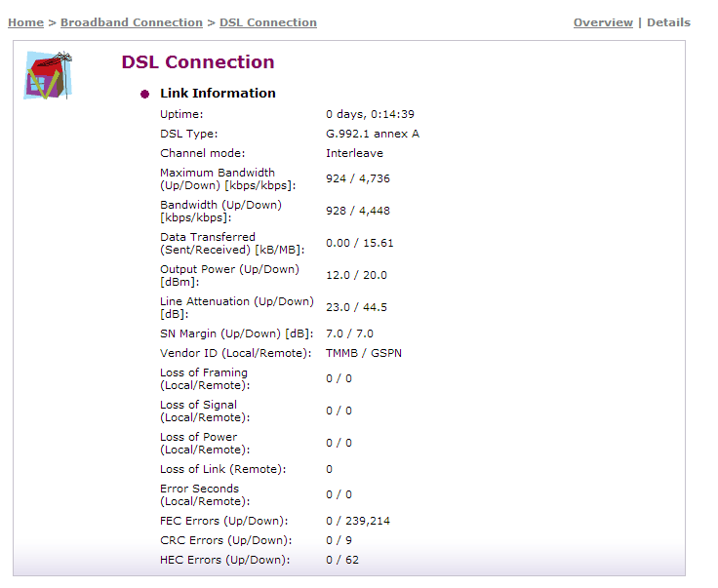
Task: Click the Maximum Bandwidth label
Action: (228, 178)
